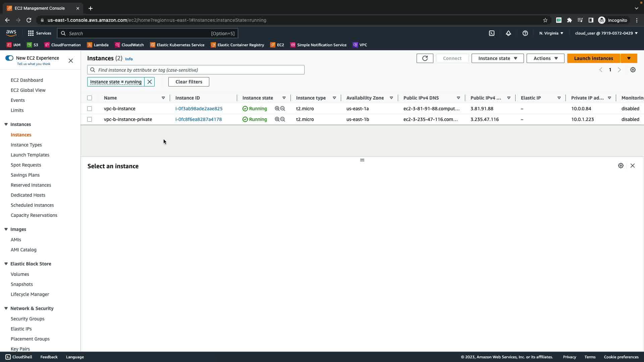
Task: Navigate to Volumes in the sidebar
Action: 20,274
